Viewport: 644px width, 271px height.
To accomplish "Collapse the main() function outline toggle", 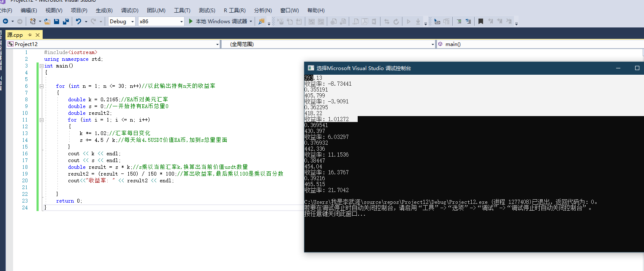I will [x=41, y=66].
